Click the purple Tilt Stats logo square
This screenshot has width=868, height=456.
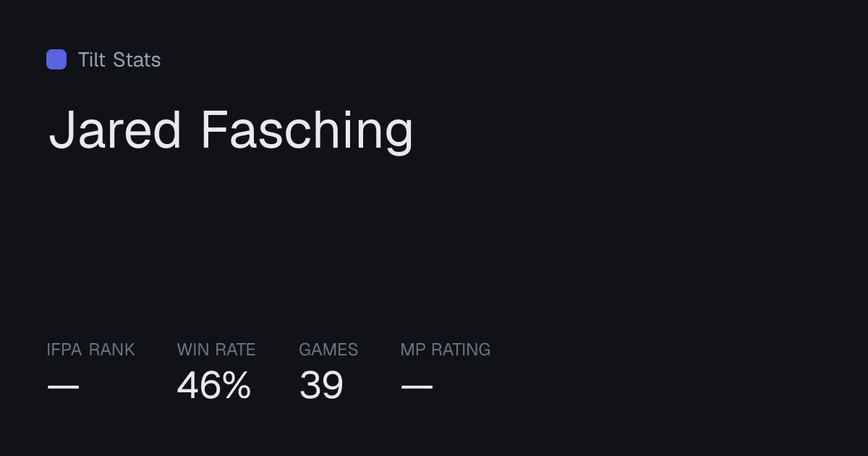click(x=56, y=59)
